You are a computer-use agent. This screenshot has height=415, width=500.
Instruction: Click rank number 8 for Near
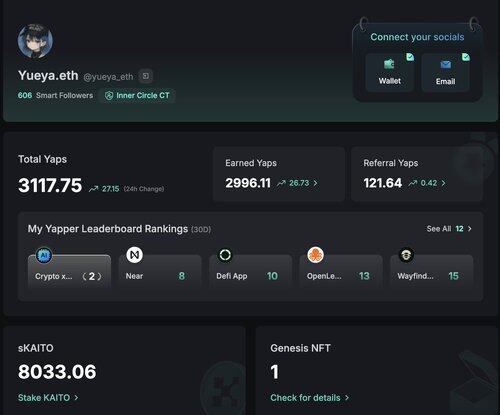pos(182,276)
